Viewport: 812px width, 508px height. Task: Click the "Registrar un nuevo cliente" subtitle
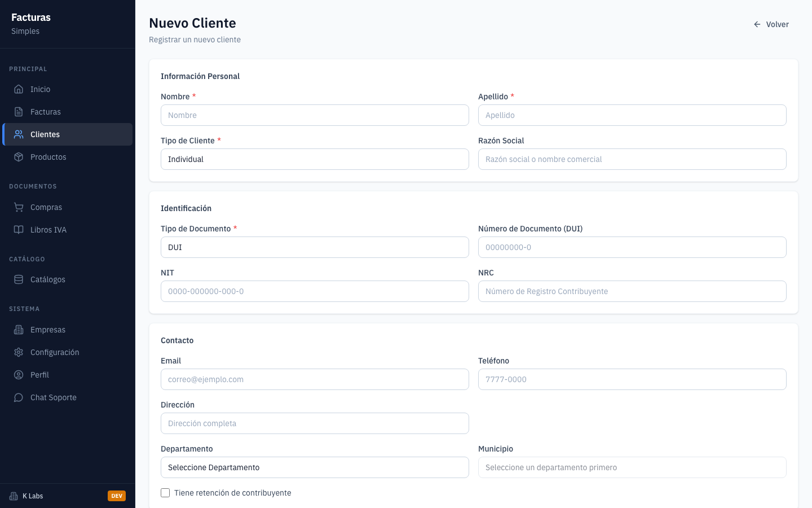(x=195, y=40)
